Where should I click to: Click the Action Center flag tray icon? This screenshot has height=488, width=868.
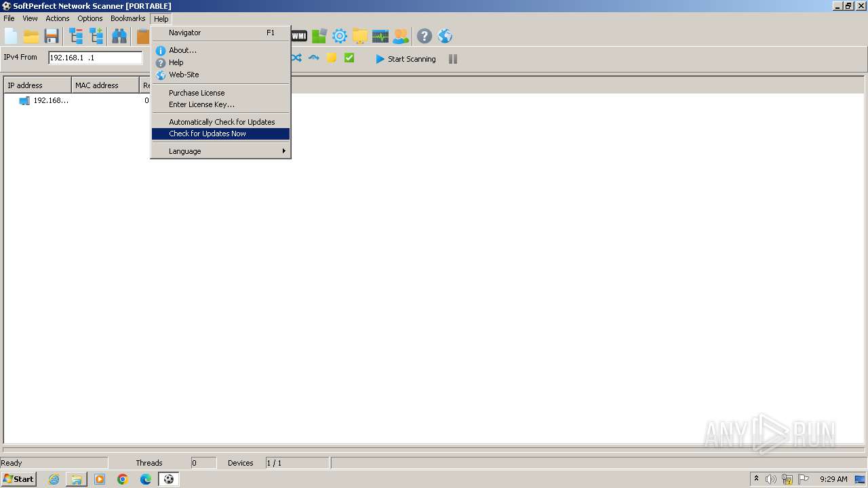pos(804,479)
